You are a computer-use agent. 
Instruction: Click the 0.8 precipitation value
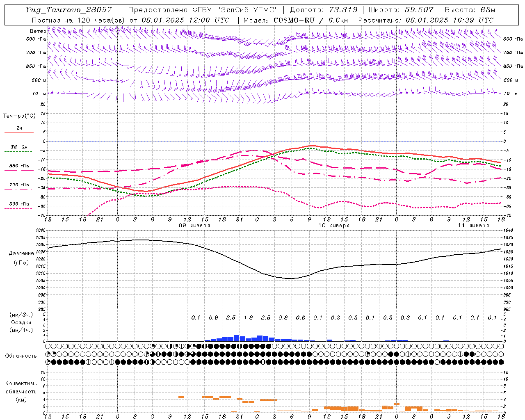coord(283,317)
